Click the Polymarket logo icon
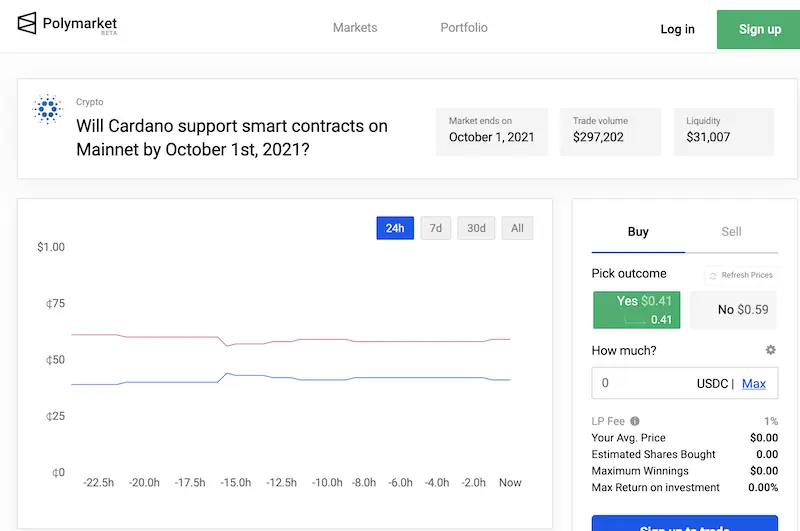The image size is (800, 531). (27, 23)
